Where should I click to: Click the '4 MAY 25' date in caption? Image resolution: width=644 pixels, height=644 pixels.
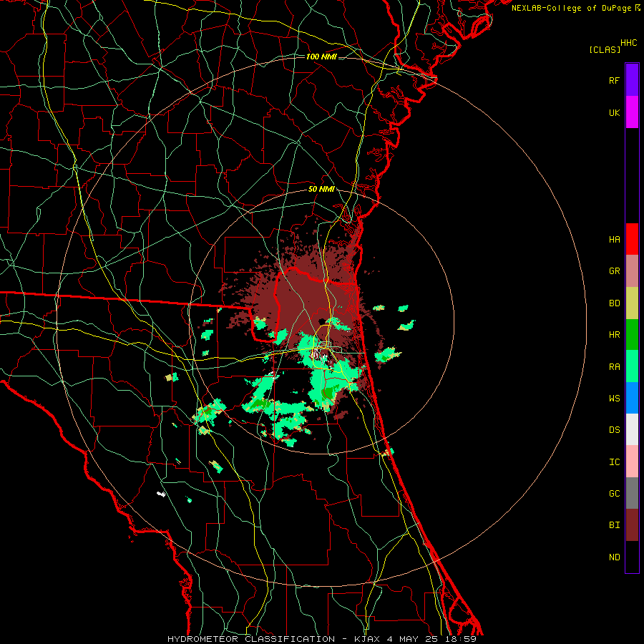tap(412, 639)
